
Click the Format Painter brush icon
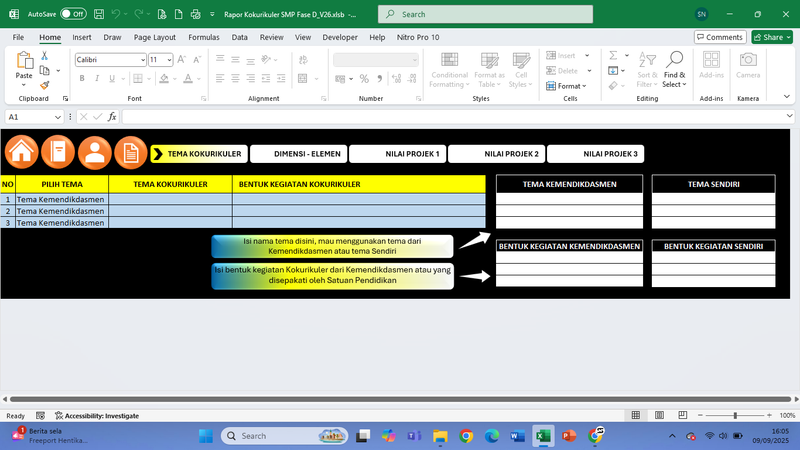pos(44,85)
